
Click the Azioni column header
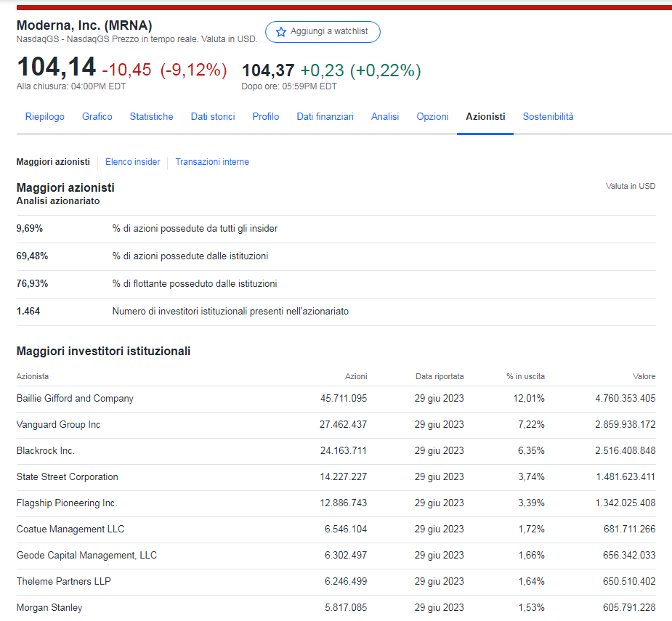(355, 376)
